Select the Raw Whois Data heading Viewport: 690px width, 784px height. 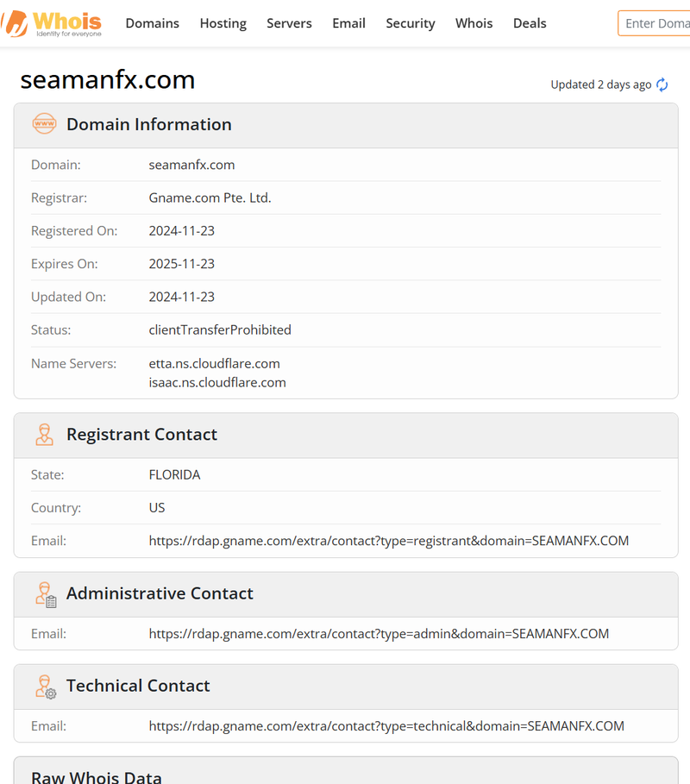click(97, 776)
